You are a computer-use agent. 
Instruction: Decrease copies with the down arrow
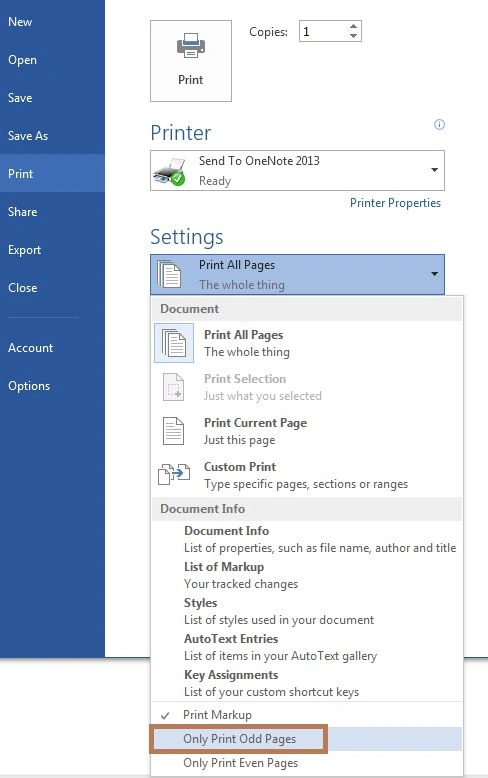(353, 36)
